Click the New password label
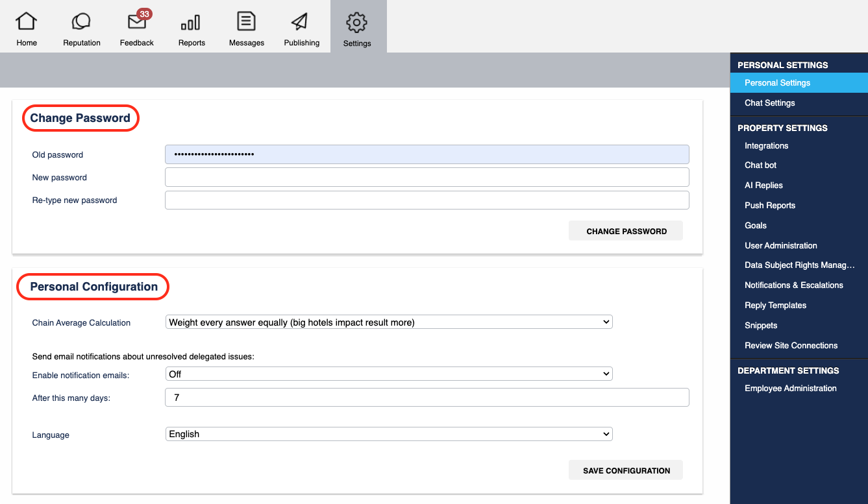 (59, 178)
